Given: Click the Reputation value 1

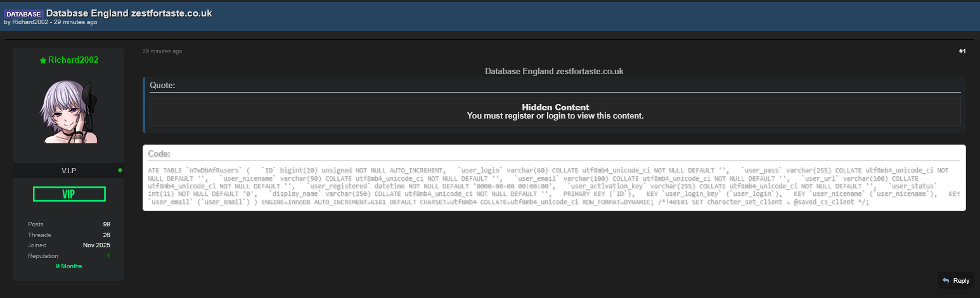Looking at the screenshot, I should pos(108,256).
